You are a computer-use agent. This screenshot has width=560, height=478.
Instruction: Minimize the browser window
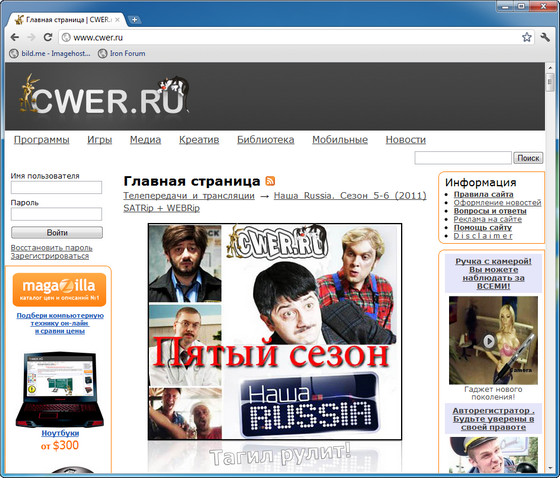[505, 6]
